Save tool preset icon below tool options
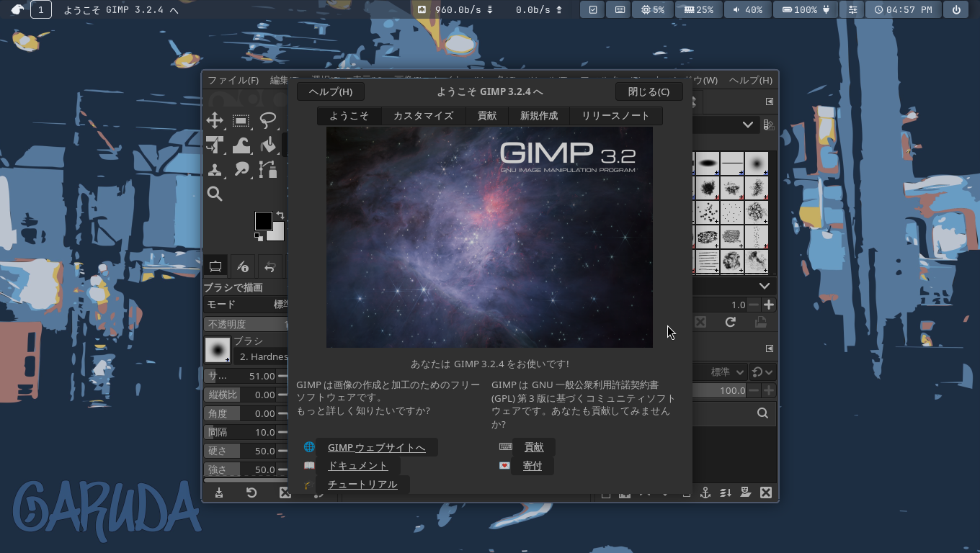 point(219,493)
